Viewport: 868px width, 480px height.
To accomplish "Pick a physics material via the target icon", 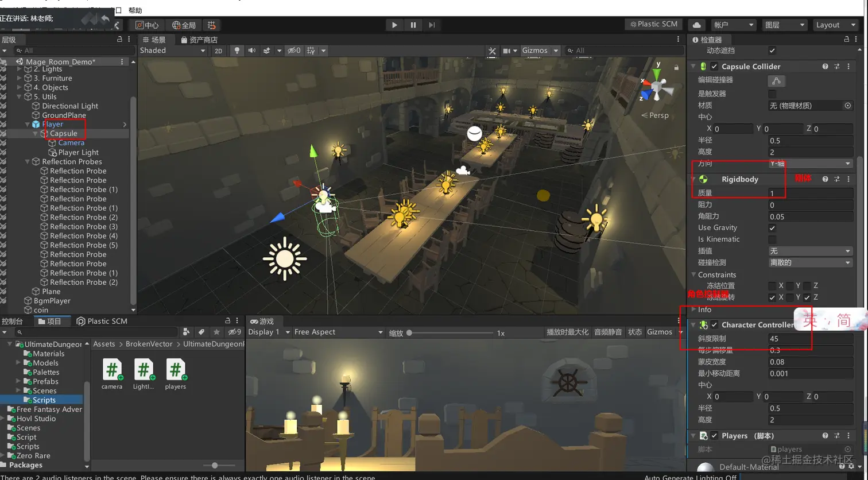I will pyautogui.click(x=847, y=106).
